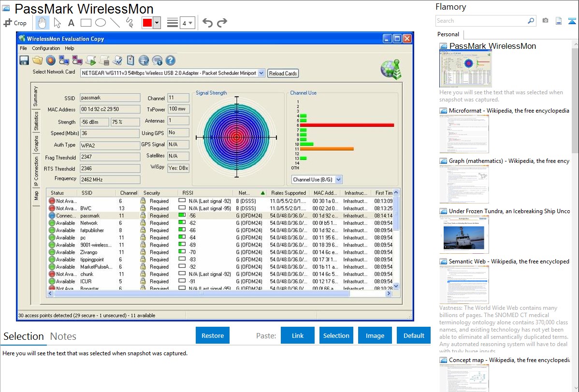The image size is (579, 392).
Task: Click the checkmark document icon
Action: (x=117, y=60)
